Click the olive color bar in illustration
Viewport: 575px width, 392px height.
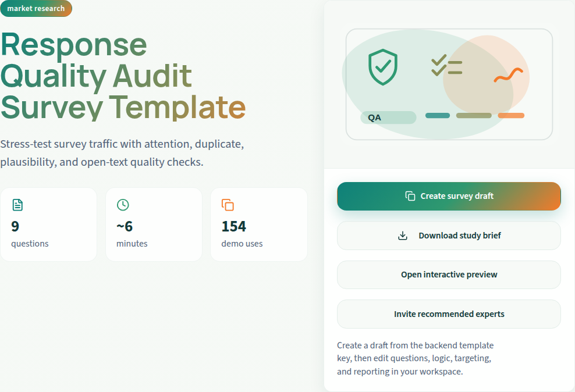(474, 115)
